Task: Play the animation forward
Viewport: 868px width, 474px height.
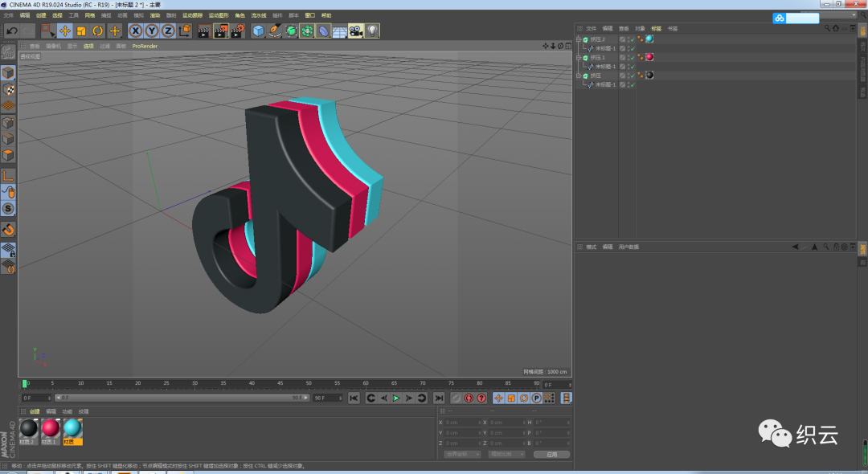Action: pyautogui.click(x=396, y=398)
